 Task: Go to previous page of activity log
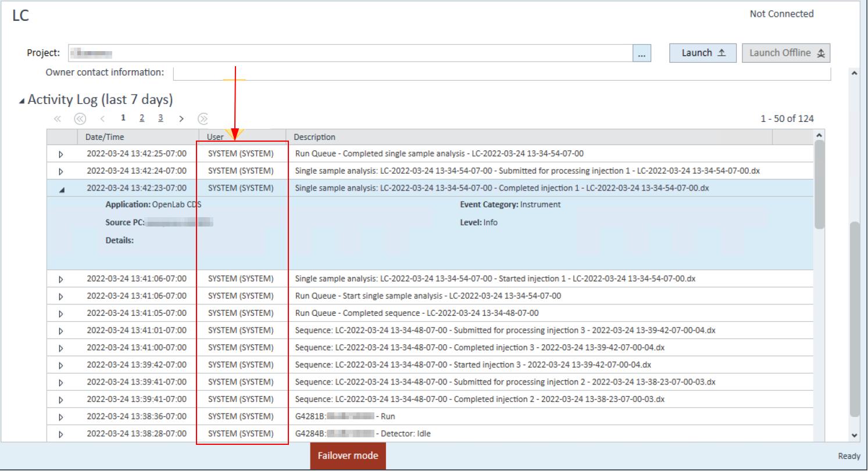click(x=102, y=118)
